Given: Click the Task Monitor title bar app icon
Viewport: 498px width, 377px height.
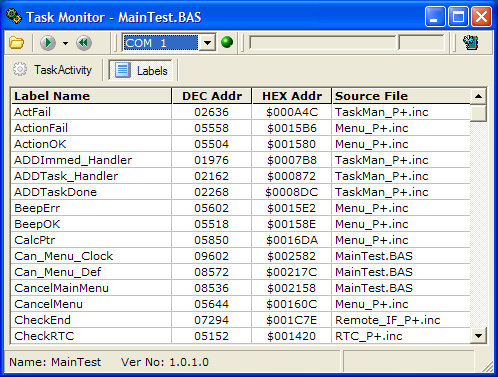Looking at the screenshot, I should tap(14, 16).
